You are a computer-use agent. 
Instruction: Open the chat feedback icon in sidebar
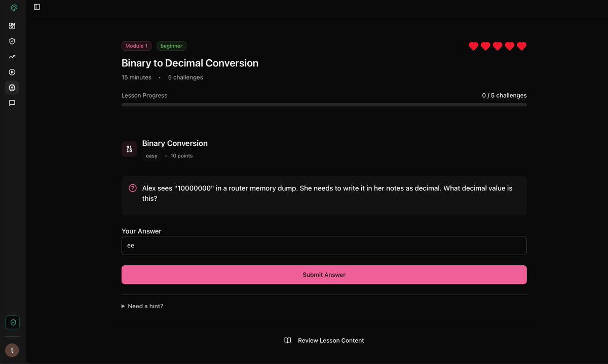(12, 103)
